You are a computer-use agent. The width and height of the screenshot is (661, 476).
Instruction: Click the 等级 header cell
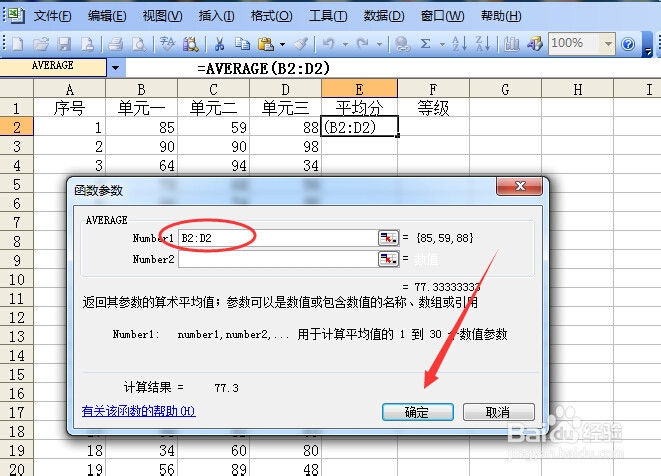point(433,108)
